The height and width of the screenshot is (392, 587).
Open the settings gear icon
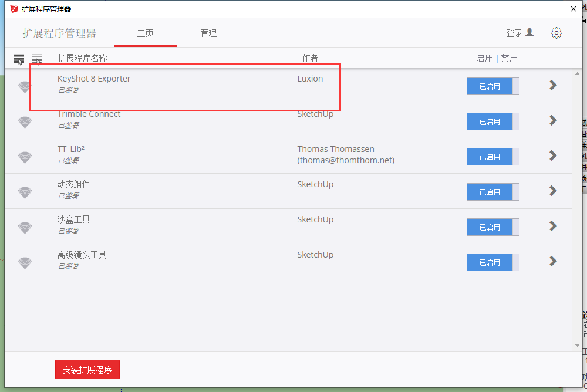click(x=556, y=33)
